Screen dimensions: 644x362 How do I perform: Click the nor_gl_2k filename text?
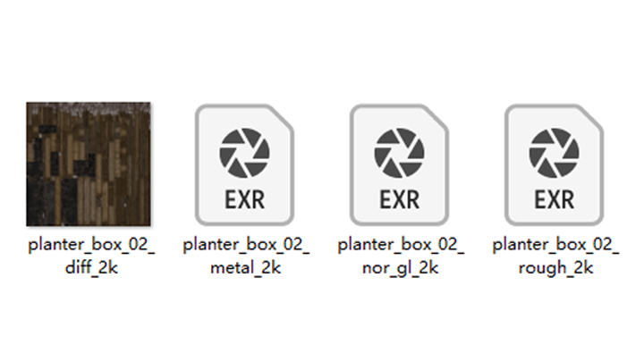click(x=401, y=268)
